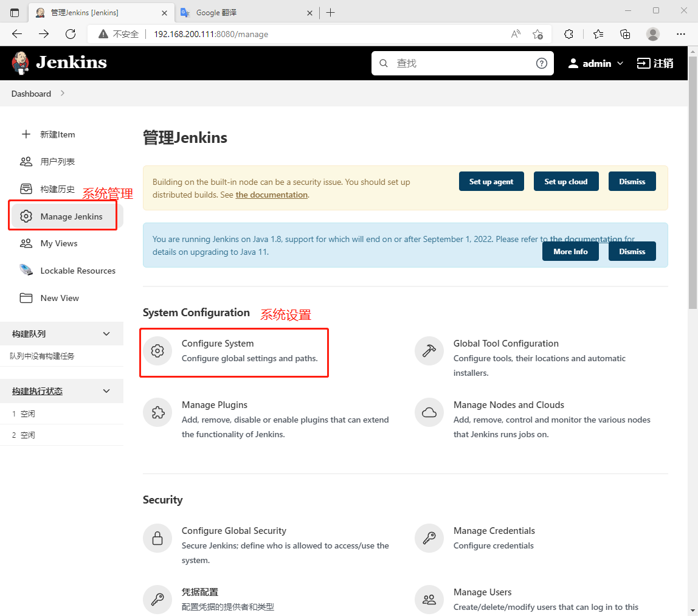Close the 管理Jenkins browser tab
Screen dimensions: 698x616
click(x=164, y=13)
